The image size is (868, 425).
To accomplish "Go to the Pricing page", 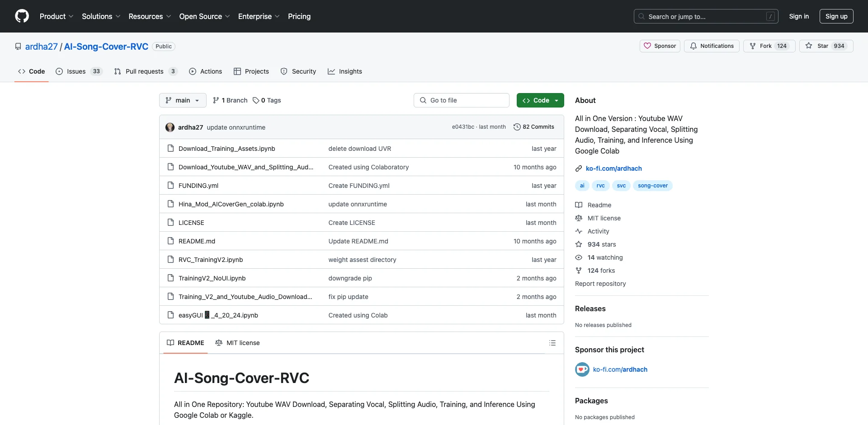I will coord(299,16).
